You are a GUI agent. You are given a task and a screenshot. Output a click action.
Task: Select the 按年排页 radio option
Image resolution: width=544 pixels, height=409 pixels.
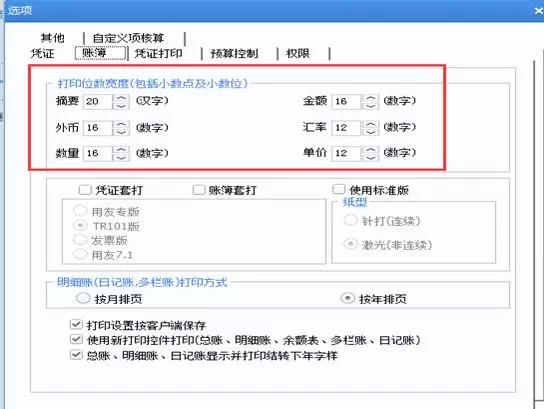(348, 298)
